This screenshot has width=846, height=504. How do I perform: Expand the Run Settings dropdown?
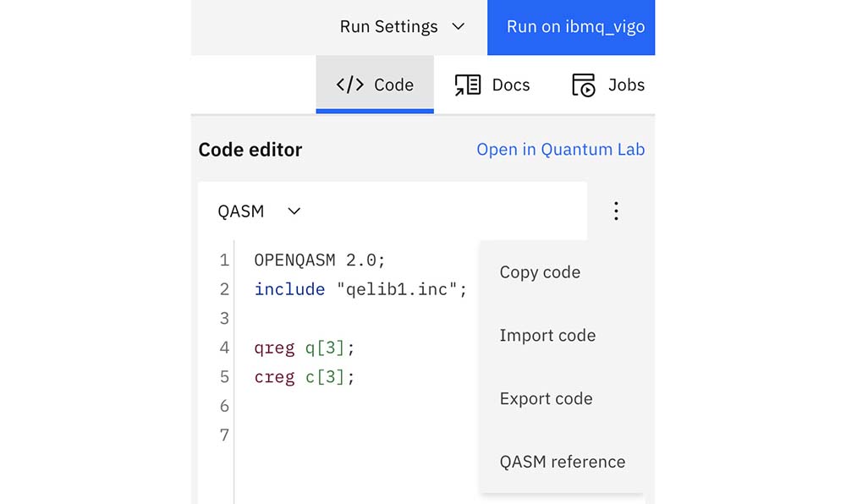click(x=402, y=27)
